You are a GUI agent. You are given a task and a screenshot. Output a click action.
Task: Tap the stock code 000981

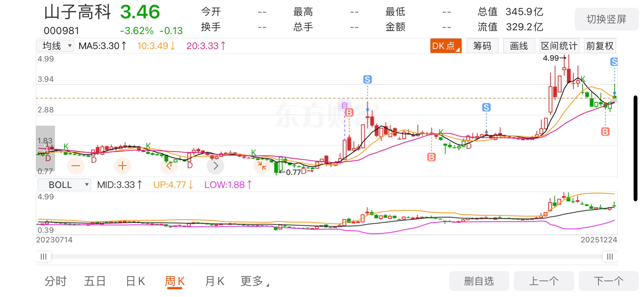[x=62, y=31]
